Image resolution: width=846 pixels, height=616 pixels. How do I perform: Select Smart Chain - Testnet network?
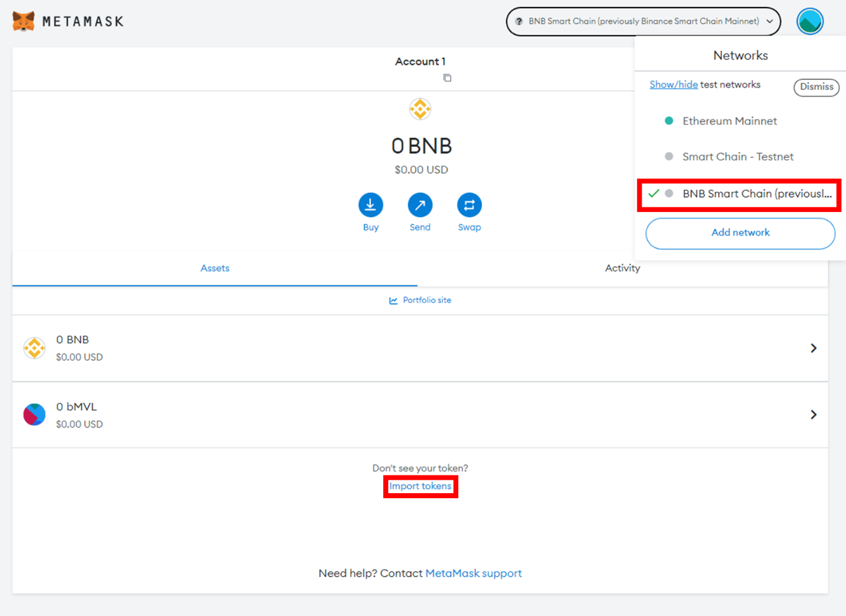click(x=738, y=157)
